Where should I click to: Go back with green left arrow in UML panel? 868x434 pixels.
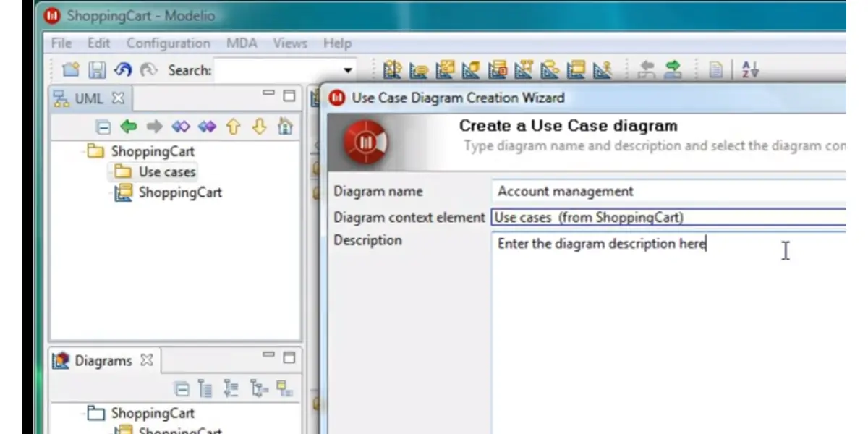click(129, 127)
